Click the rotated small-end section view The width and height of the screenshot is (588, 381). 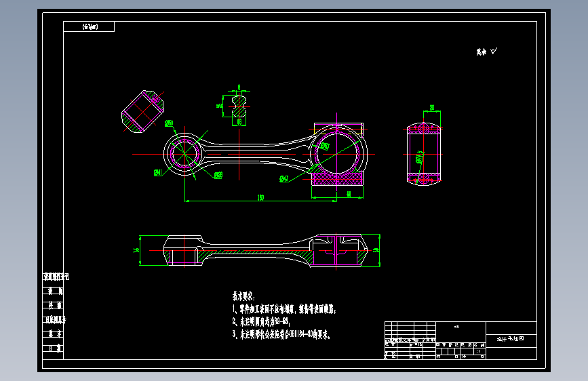tap(142, 111)
